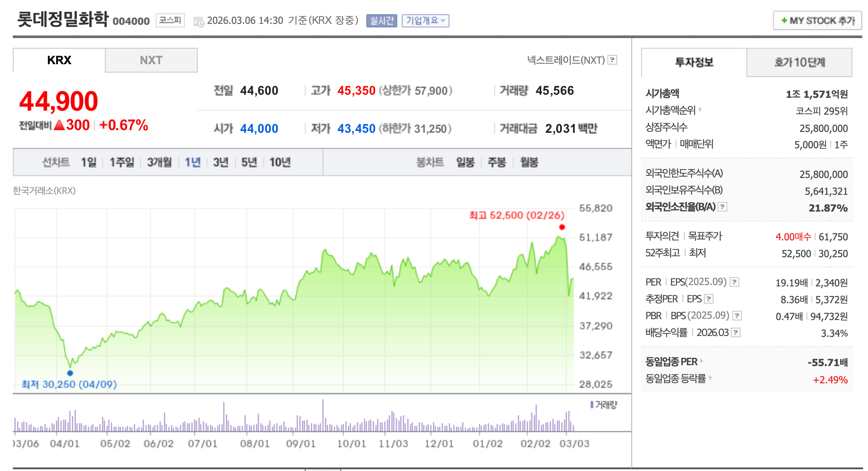The width and height of the screenshot is (868, 471).
Task: Click the MY STOCK 추가 button
Action: coord(818,20)
